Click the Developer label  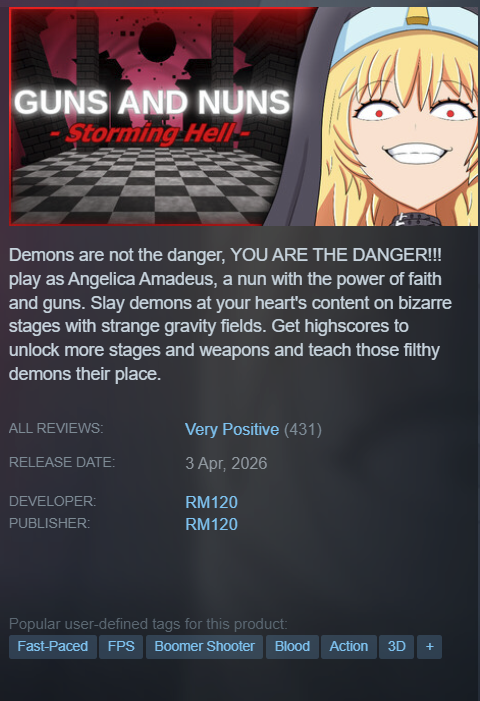click(x=53, y=501)
